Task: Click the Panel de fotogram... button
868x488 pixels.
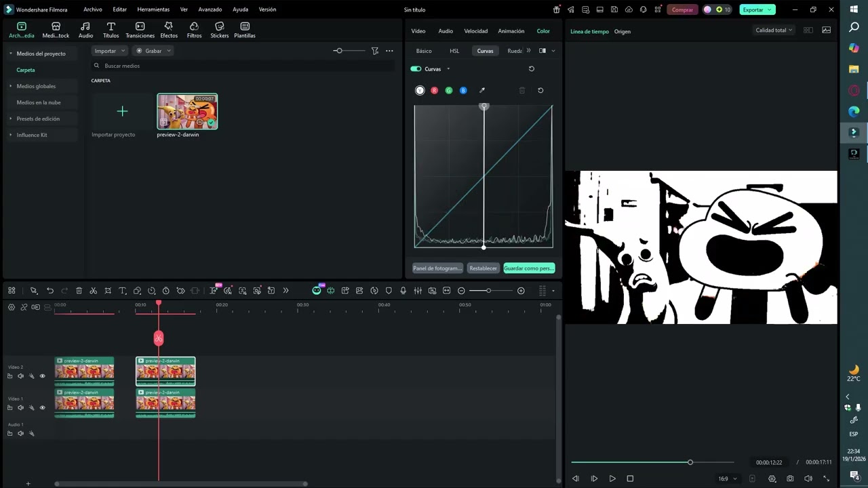Action: (x=437, y=268)
